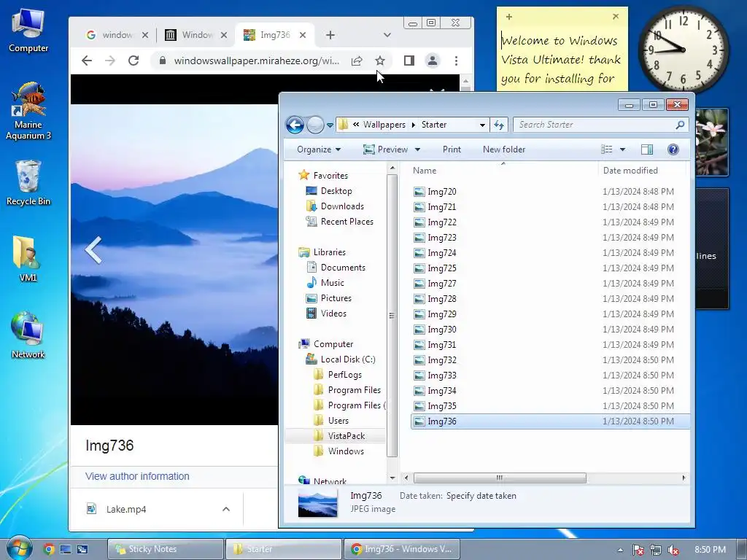747x560 pixels.
Task: Click the Chrome back arrow button
Action: coord(87,61)
